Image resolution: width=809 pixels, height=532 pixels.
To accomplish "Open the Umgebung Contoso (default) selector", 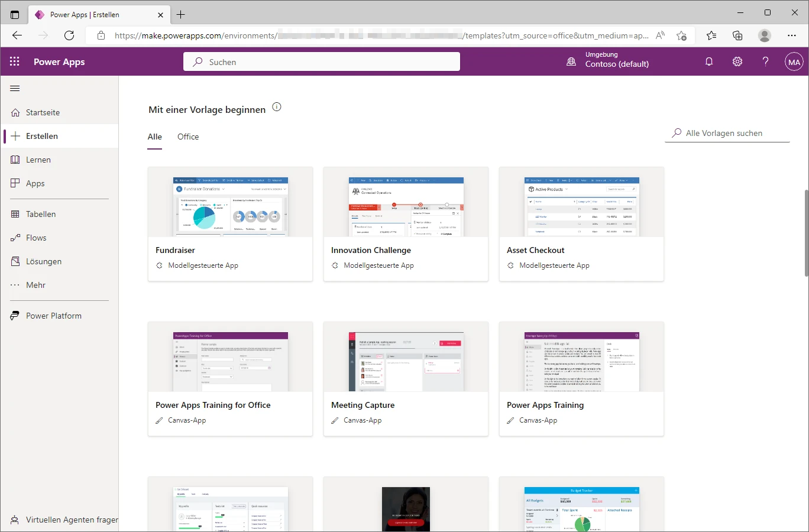I will pos(608,59).
